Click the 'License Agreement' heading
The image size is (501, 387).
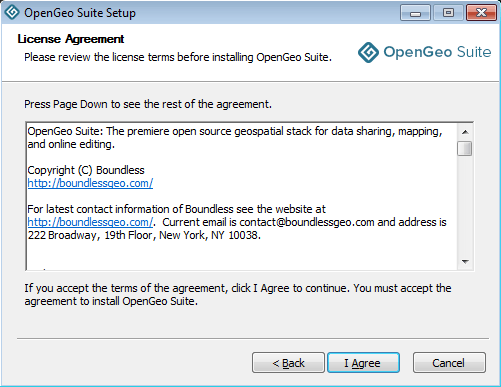tap(71, 39)
